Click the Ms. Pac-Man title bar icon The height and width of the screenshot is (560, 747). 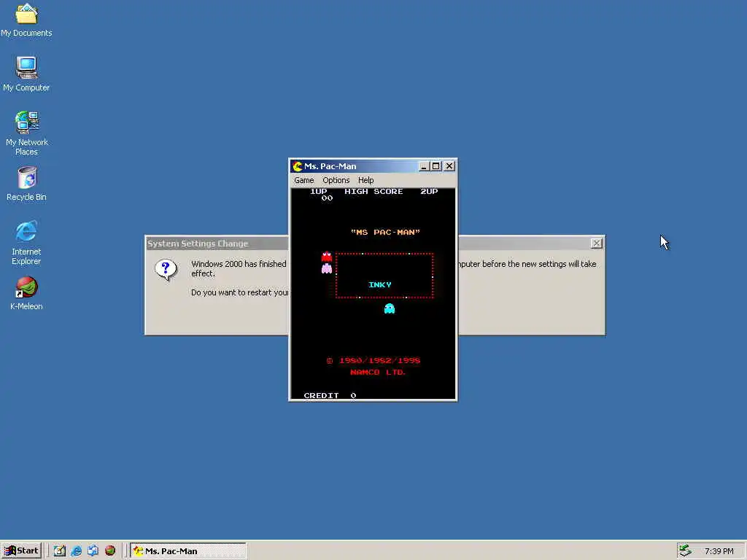[x=298, y=166]
